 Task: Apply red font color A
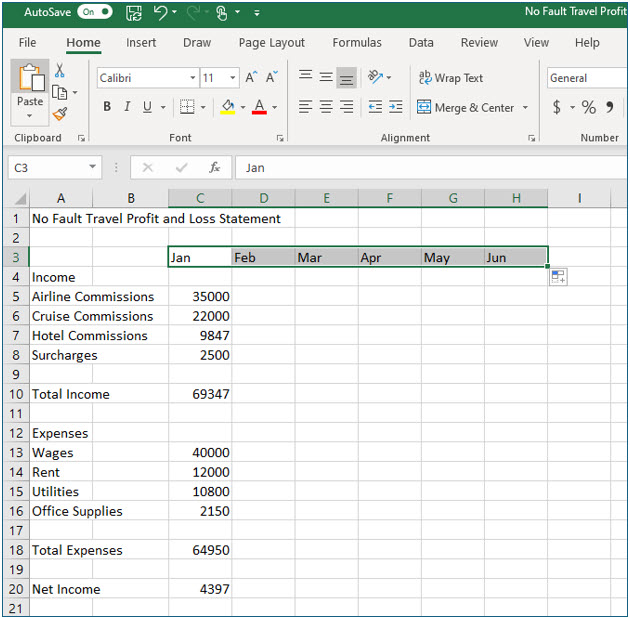(x=259, y=107)
